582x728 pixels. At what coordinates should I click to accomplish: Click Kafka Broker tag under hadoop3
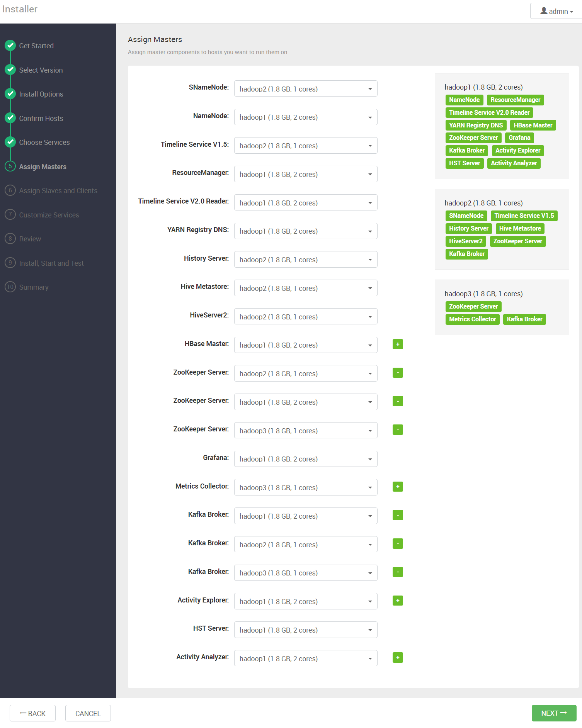click(x=524, y=319)
